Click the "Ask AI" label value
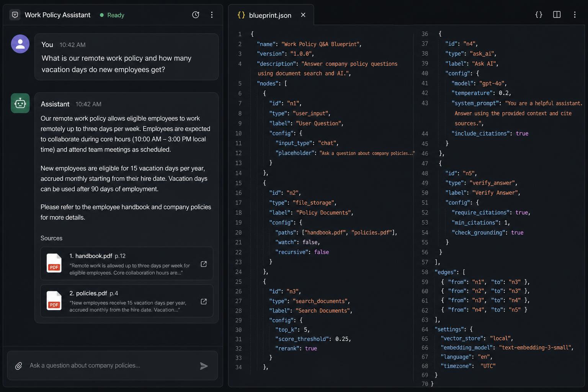588x392 pixels. tap(484, 64)
